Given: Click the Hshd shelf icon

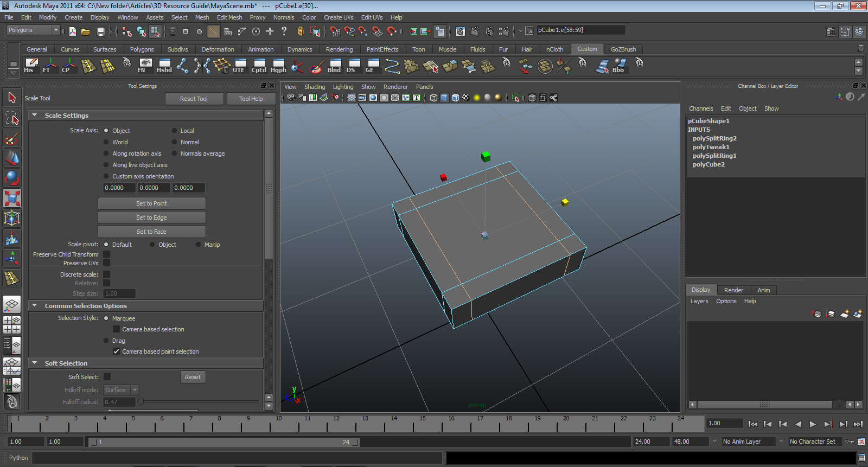Looking at the screenshot, I should (164, 66).
